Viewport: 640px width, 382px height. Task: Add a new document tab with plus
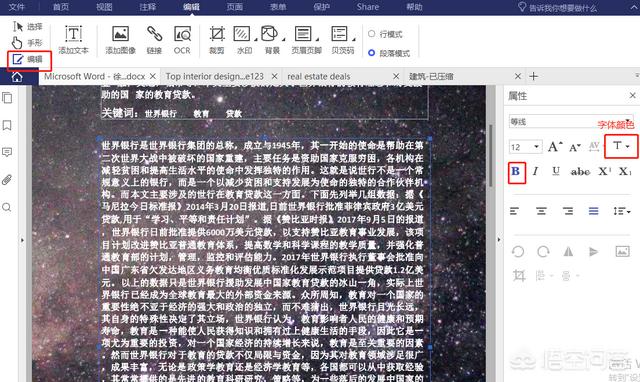tap(533, 76)
